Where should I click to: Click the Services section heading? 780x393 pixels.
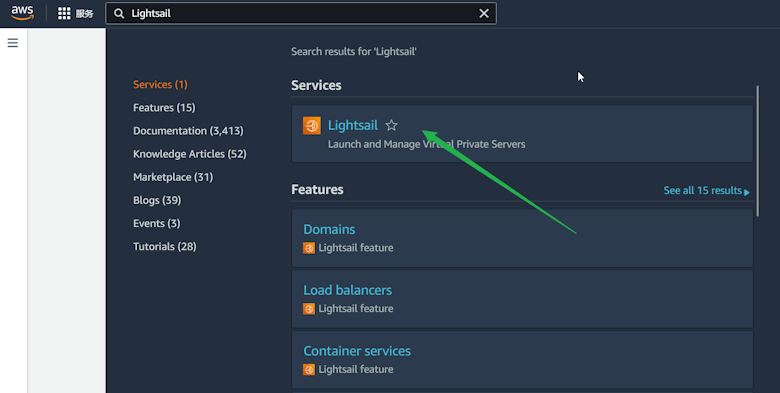(x=316, y=86)
